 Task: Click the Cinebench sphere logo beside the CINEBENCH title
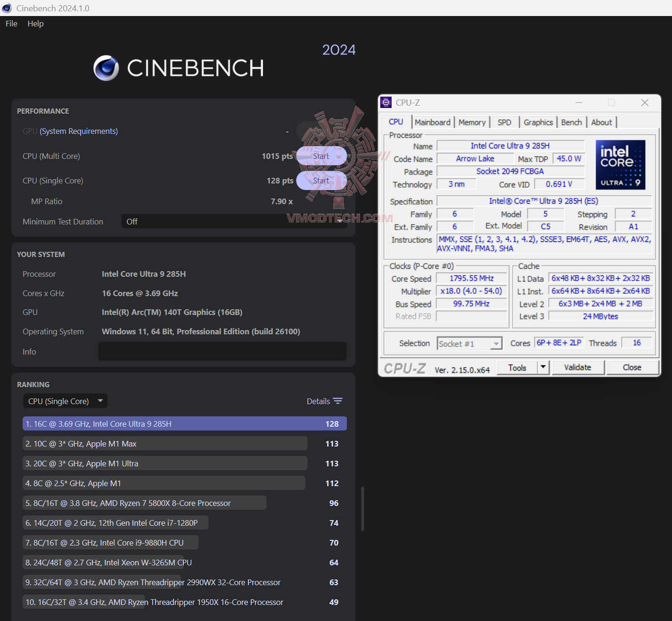[x=106, y=68]
